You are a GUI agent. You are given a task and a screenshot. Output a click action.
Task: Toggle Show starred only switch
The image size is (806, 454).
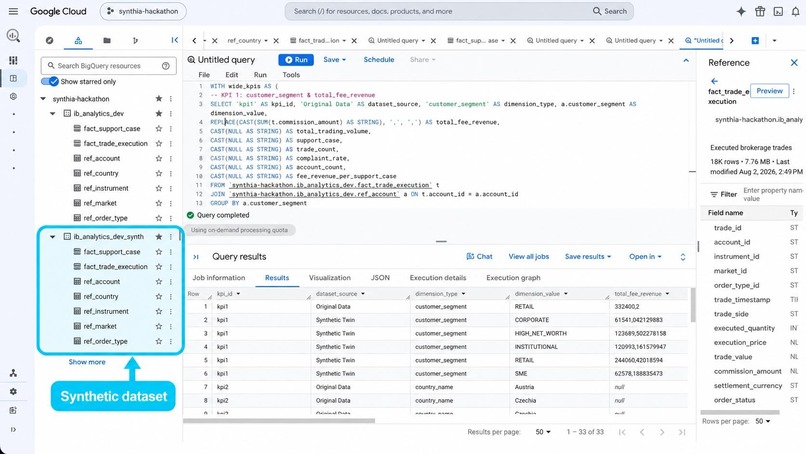click(x=50, y=81)
